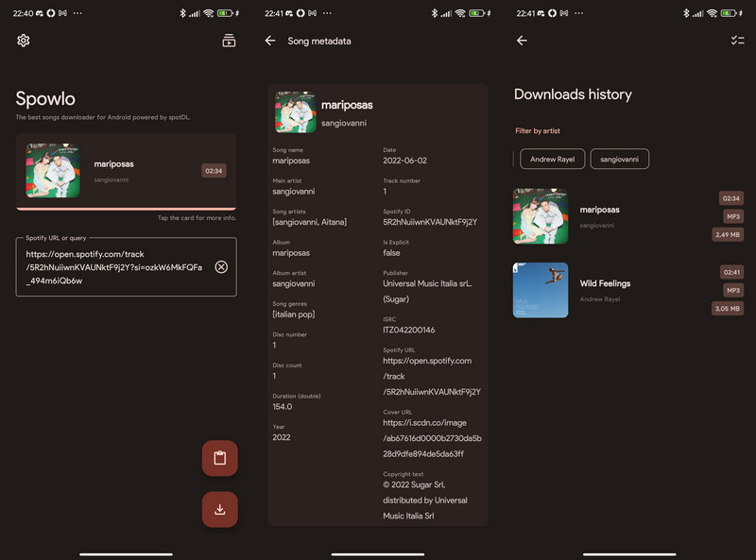Open mariposas entry in Downloads history
This screenshot has width=756, height=560.
(x=628, y=216)
